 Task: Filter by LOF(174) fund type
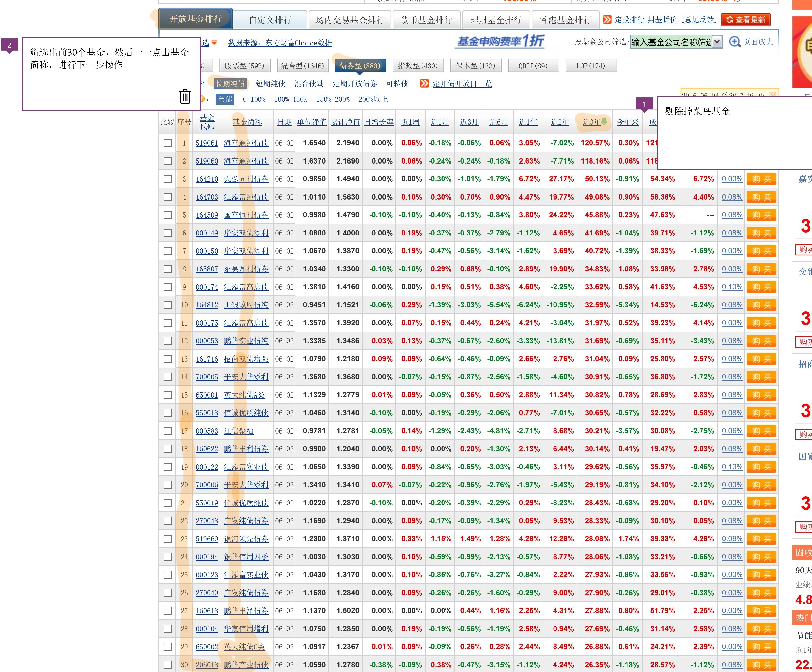tap(591, 66)
